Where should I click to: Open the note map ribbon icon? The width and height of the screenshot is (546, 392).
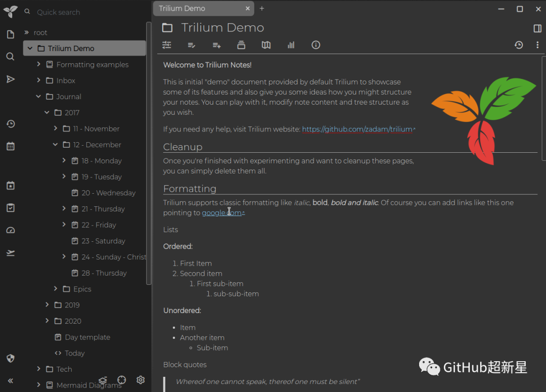[266, 45]
